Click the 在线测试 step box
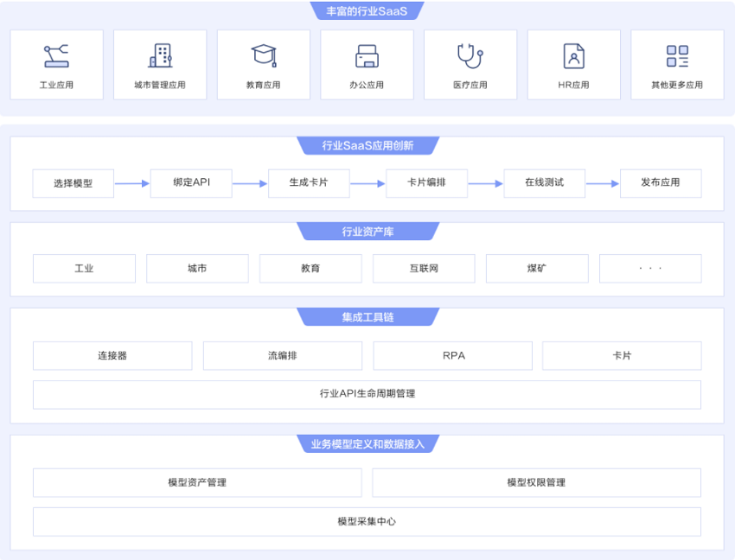735x560 pixels. tap(544, 183)
